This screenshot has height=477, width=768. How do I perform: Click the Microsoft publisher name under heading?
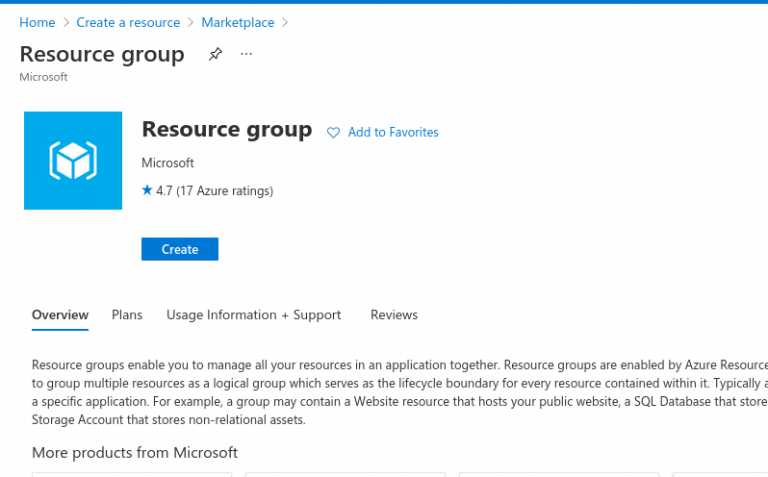click(168, 163)
